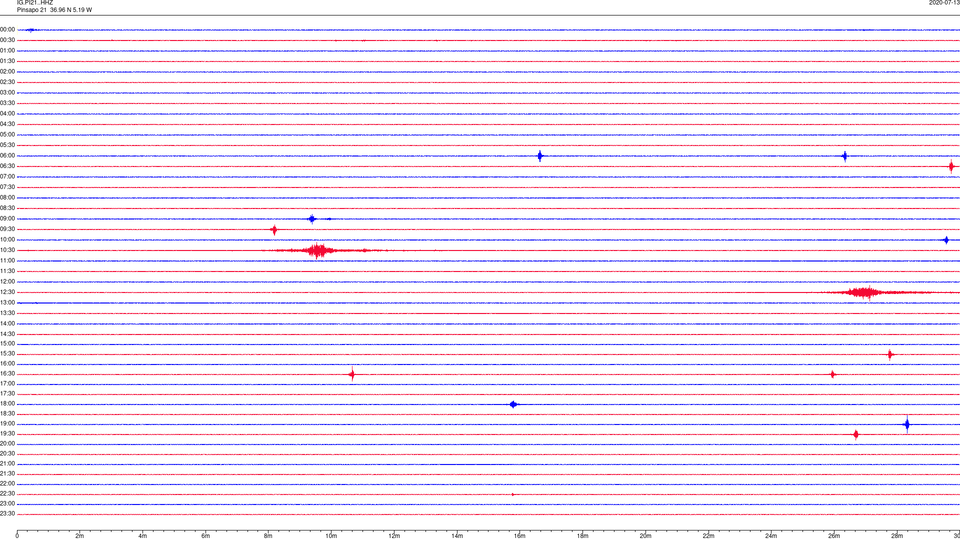
Task: Select the 09:30 row time label
Action: click(7, 229)
